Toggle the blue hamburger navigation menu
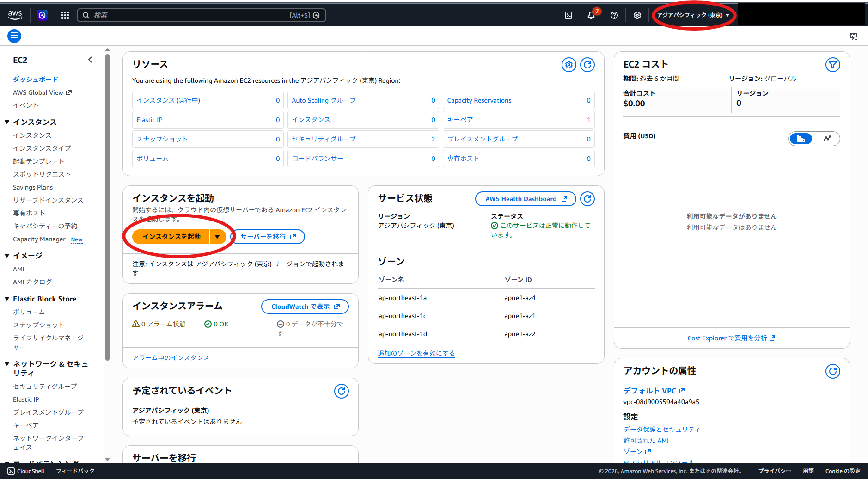Screen dimensions: 868x479 click(x=14, y=36)
